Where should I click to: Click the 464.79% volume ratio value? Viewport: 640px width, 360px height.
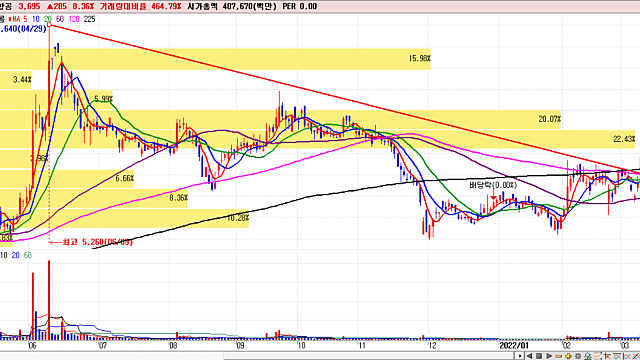[166, 6]
